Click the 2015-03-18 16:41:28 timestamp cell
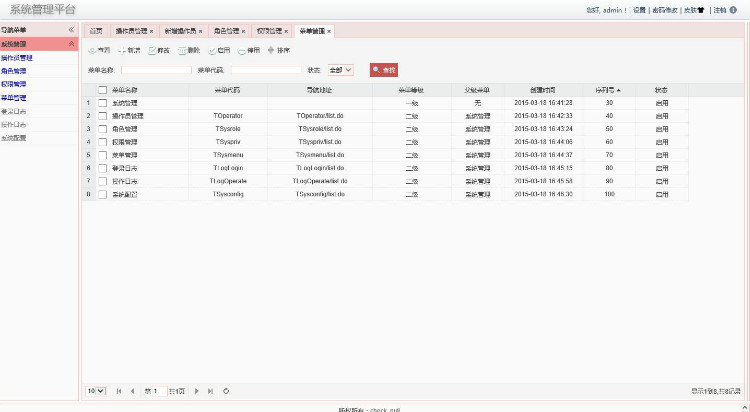This screenshot has width=750, height=412. tap(543, 103)
